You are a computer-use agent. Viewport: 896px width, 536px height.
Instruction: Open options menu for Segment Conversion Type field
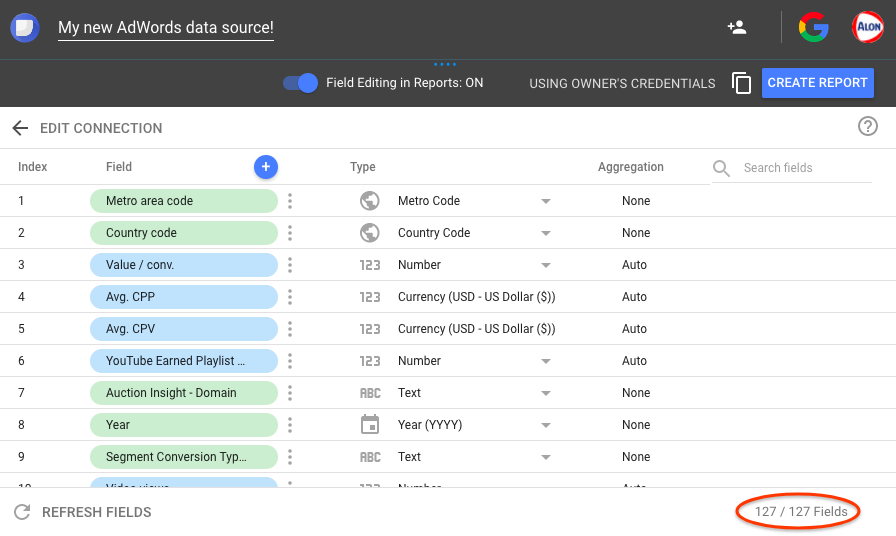point(290,457)
